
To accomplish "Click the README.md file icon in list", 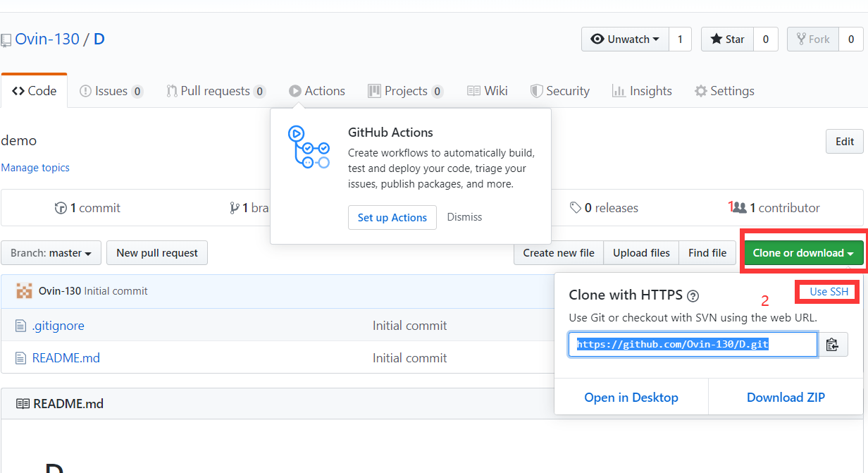I will click(x=21, y=358).
